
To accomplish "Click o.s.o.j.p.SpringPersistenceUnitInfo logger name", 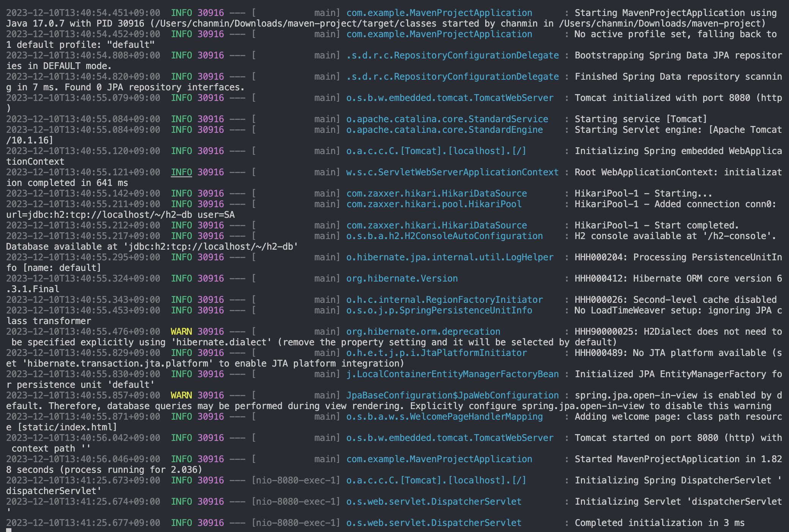I will pyautogui.click(x=439, y=310).
